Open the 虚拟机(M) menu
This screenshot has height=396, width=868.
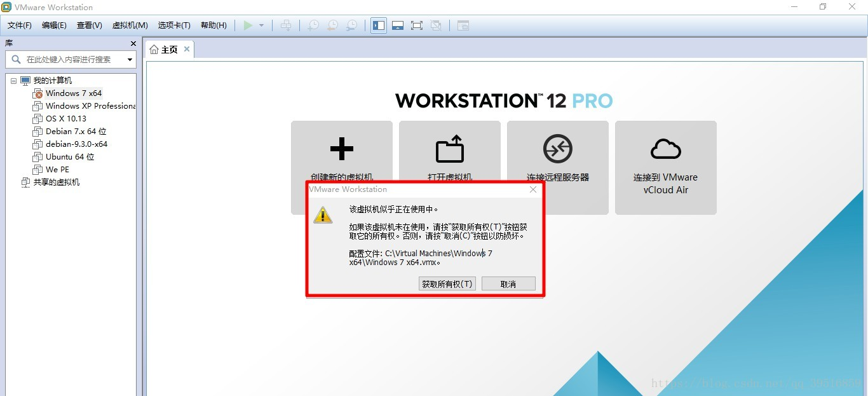[x=130, y=25]
